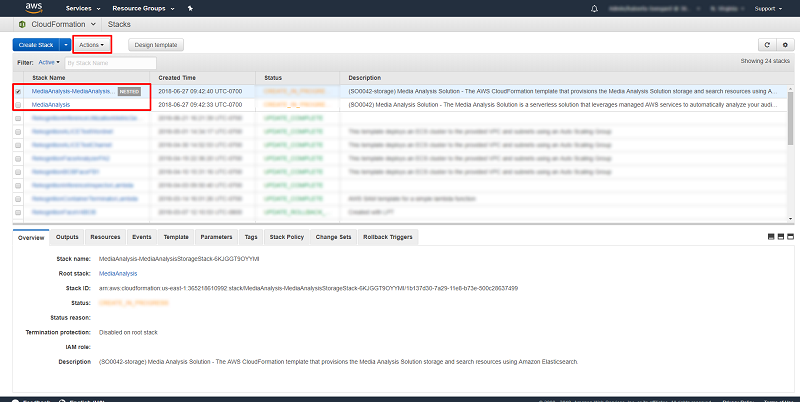Click the stacks table scroll-down arrow
800x402 pixels.
coord(791,219)
